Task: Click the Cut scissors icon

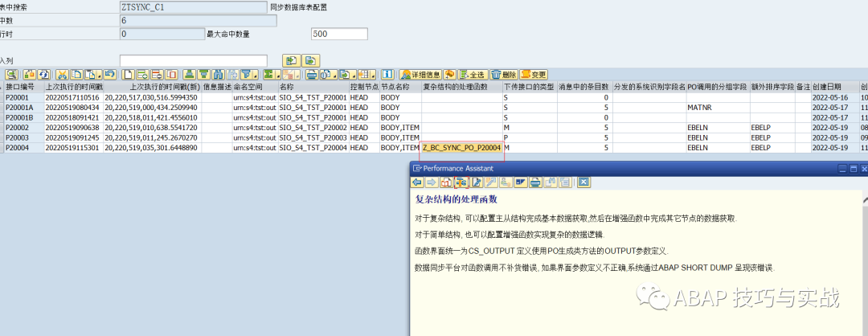Action: (62, 74)
